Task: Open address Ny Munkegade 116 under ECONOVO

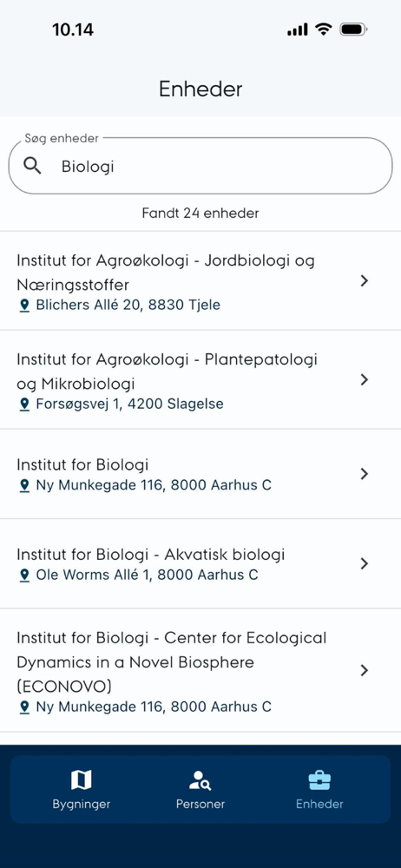Action: click(154, 707)
